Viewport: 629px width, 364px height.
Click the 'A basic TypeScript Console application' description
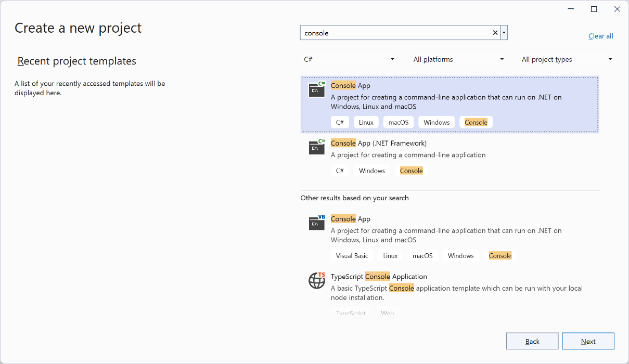(x=457, y=293)
